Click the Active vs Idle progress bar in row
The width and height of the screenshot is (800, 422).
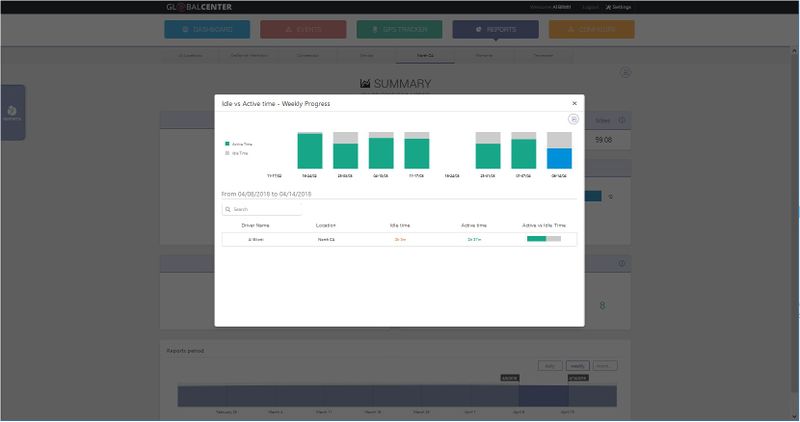[x=543, y=239]
